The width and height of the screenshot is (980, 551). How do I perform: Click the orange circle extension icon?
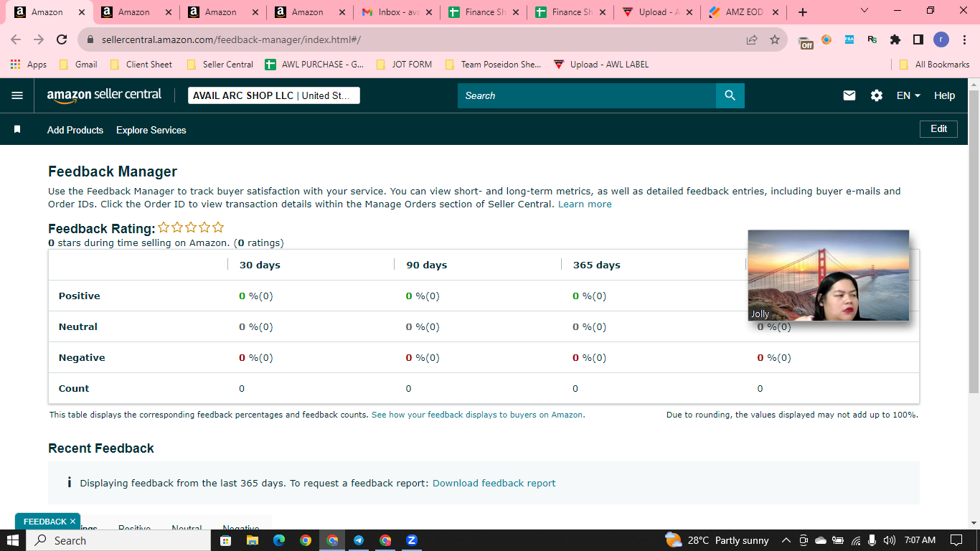point(826,40)
